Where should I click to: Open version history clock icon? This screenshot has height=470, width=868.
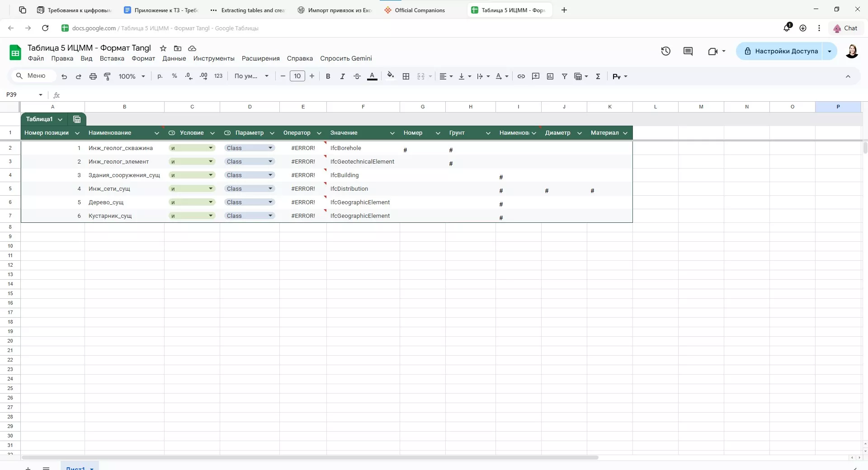click(x=665, y=52)
